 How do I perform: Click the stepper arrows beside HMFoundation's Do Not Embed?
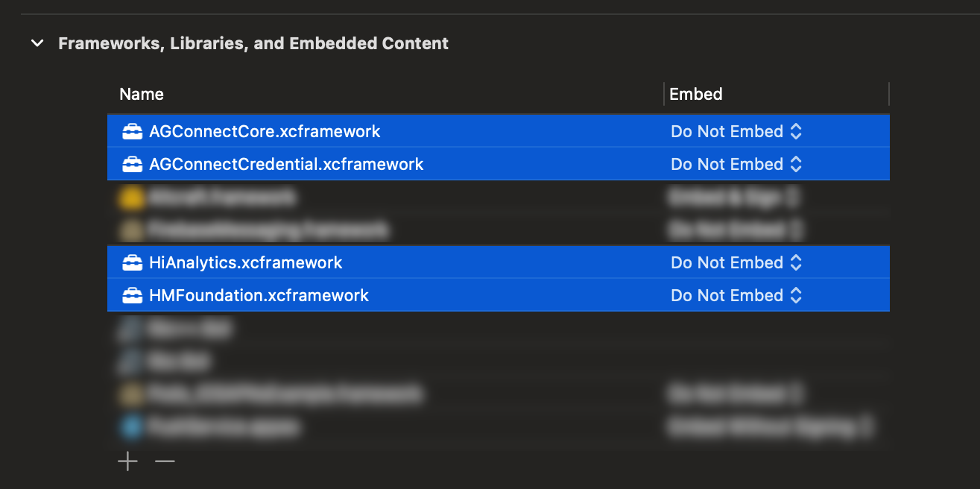[796, 296]
